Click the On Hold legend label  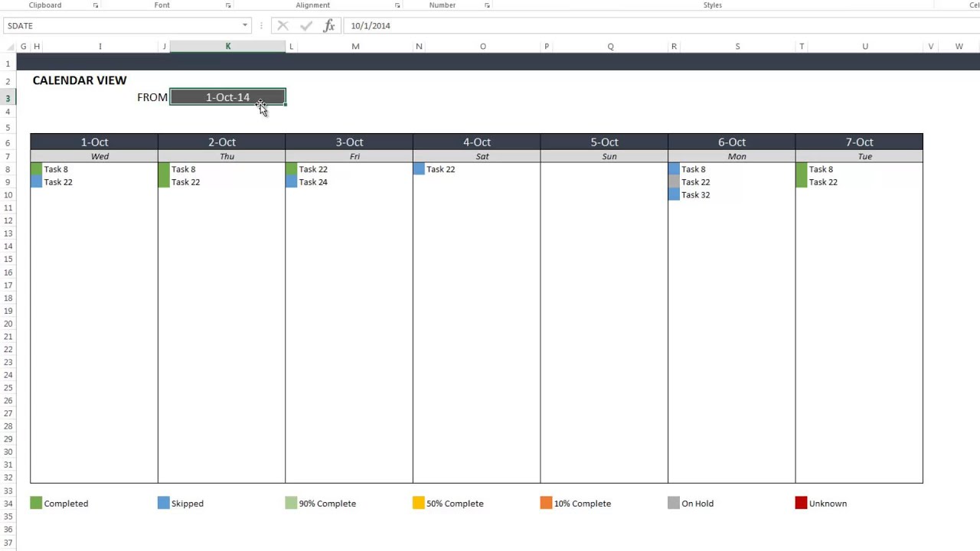point(697,504)
